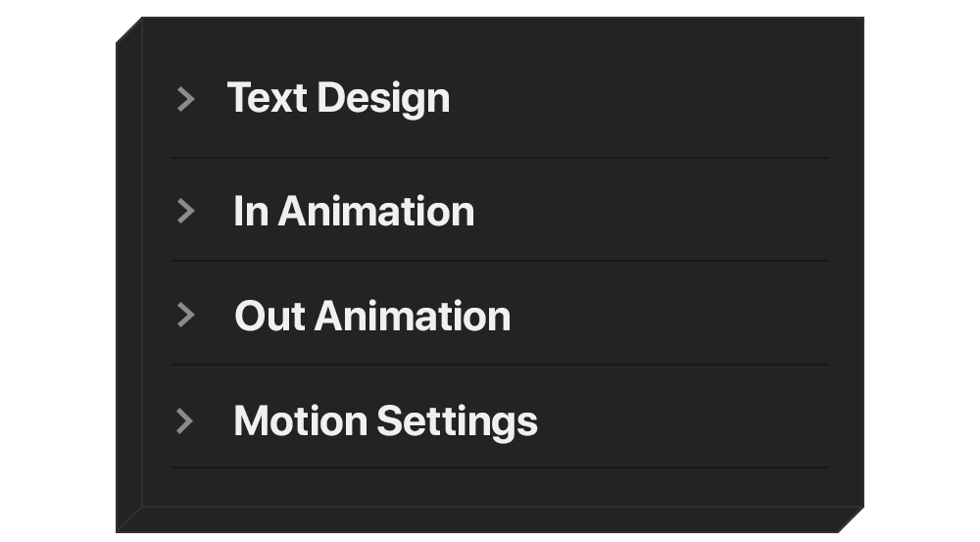Open Out Animation via its arrow icon

pyautogui.click(x=185, y=315)
